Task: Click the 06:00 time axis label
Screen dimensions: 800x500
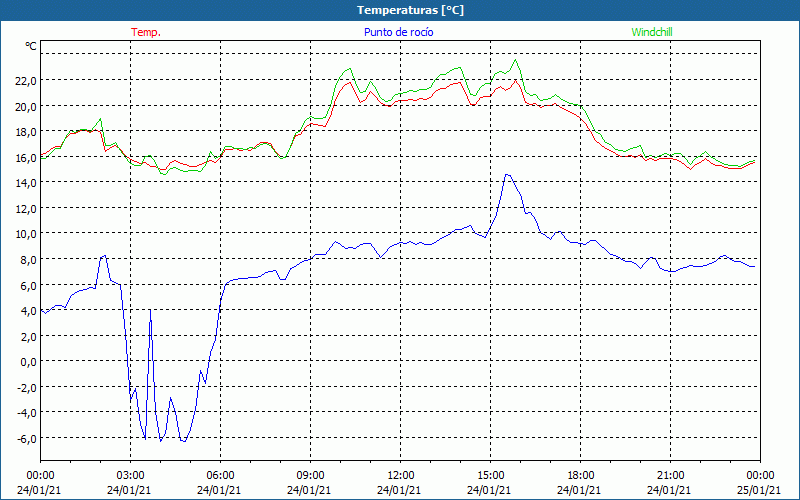Action: [220, 476]
